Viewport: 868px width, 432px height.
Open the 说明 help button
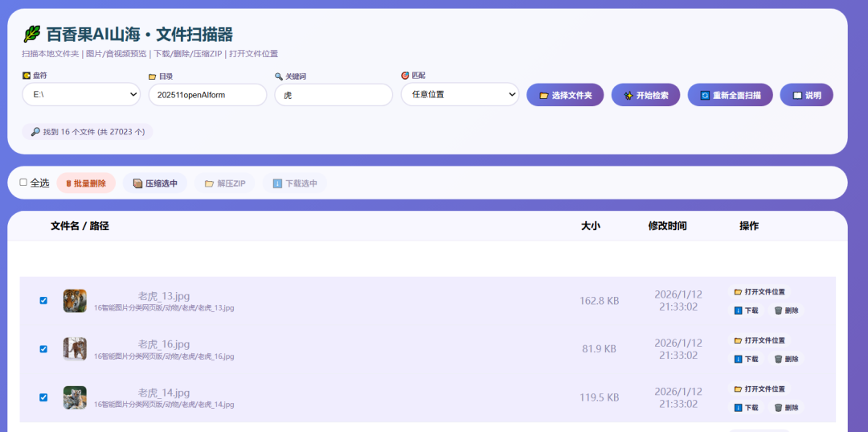(807, 95)
